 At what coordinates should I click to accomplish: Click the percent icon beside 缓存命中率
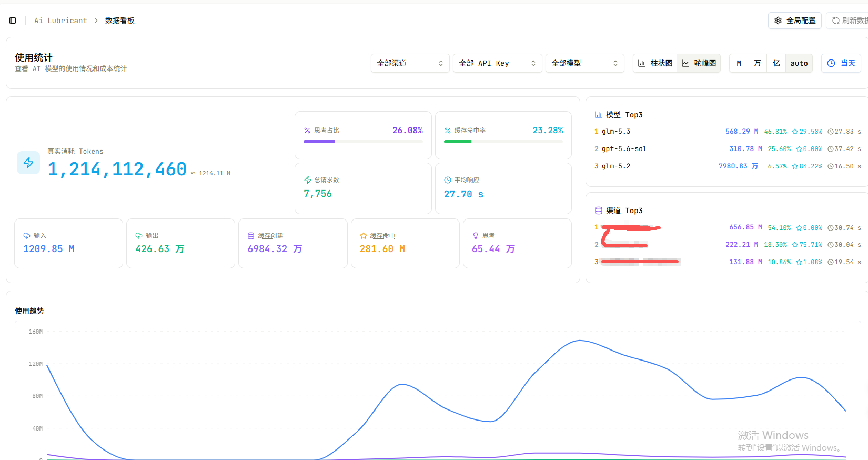[448, 131]
